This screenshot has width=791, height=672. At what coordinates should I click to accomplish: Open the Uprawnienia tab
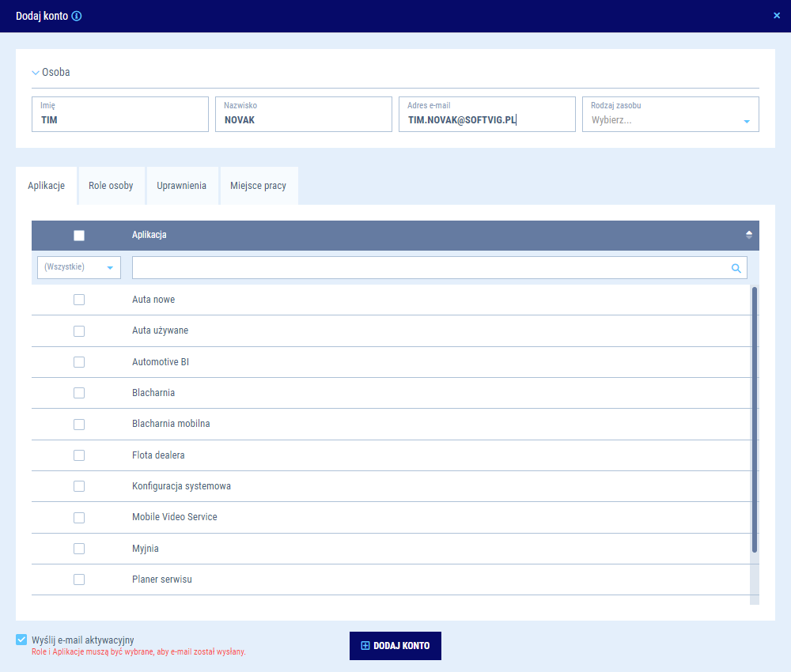pyautogui.click(x=181, y=186)
